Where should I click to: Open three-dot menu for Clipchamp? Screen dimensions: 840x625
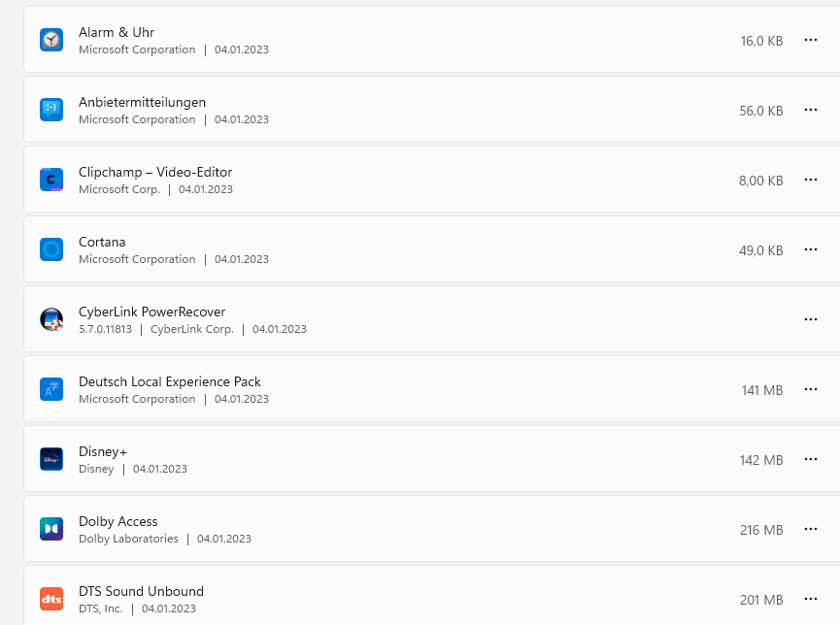click(811, 180)
